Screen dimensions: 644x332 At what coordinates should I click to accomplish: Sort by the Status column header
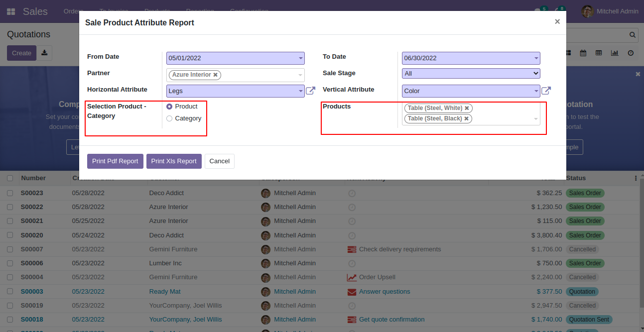(576, 178)
